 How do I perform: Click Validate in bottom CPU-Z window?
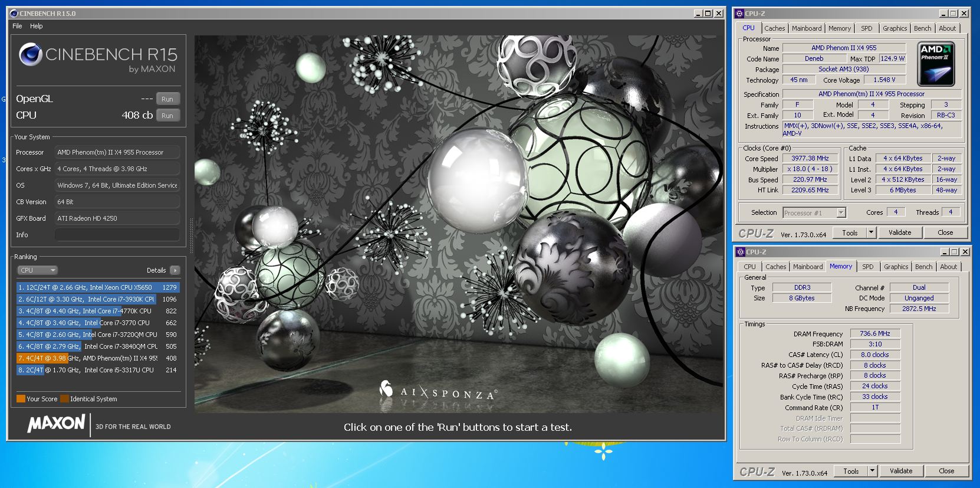[901, 471]
